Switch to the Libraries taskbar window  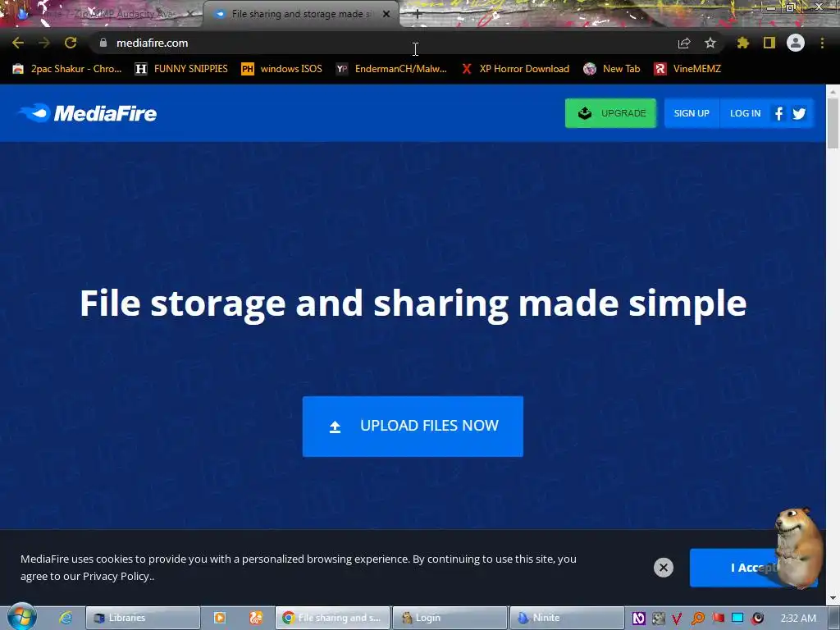click(x=143, y=618)
